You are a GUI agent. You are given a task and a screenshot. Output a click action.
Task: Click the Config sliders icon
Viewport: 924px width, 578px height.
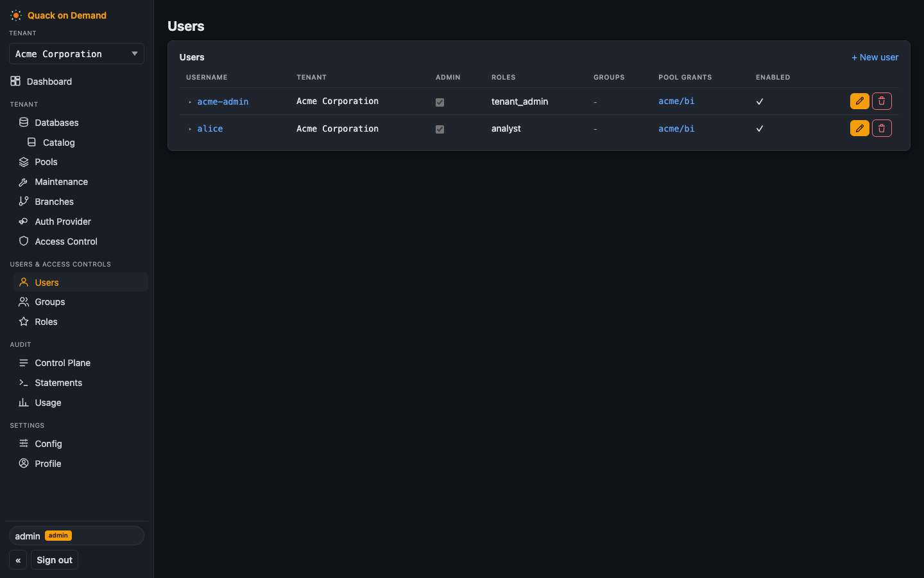coord(24,443)
